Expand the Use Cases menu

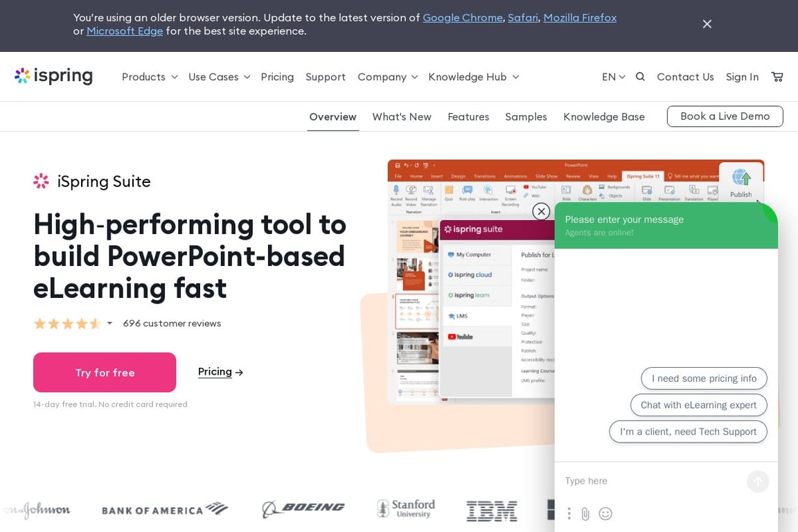pyautogui.click(x=220, y=77)
